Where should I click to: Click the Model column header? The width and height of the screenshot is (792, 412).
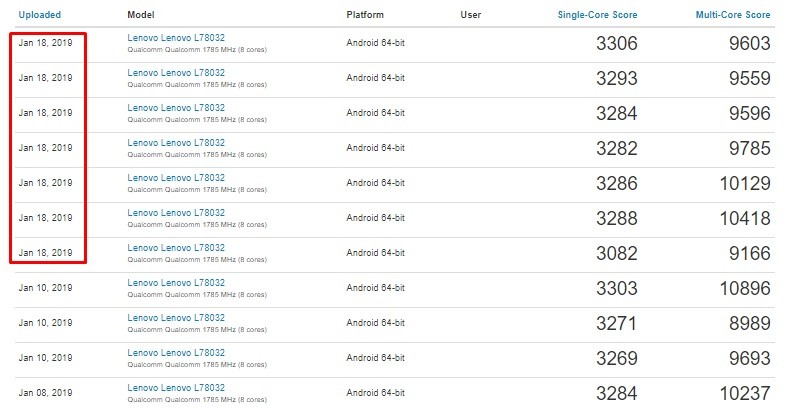point(141,15)
